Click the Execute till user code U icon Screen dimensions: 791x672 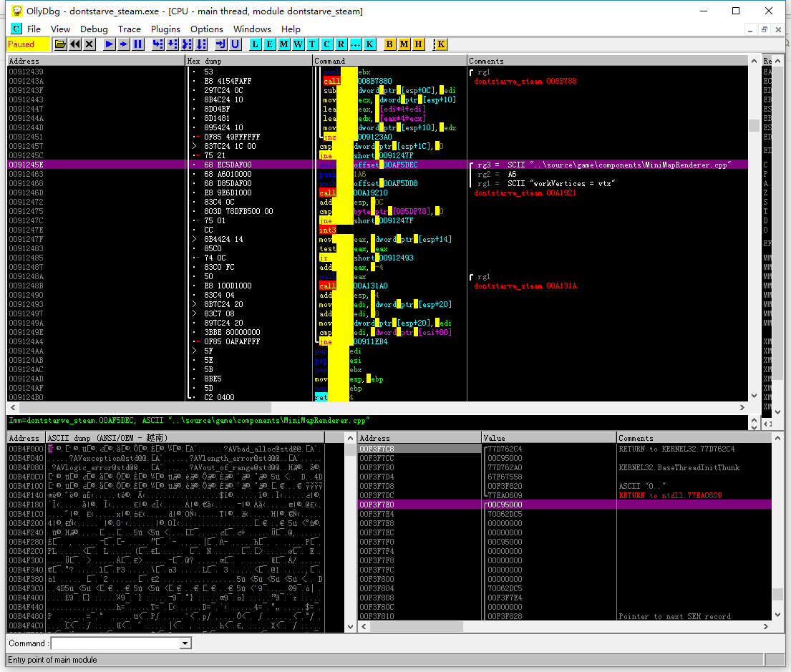235,44
